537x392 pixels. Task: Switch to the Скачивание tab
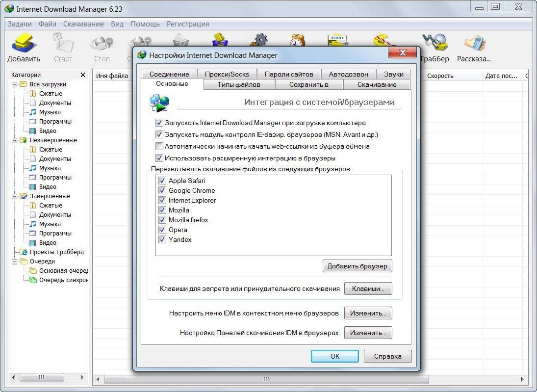click(377, 85)
